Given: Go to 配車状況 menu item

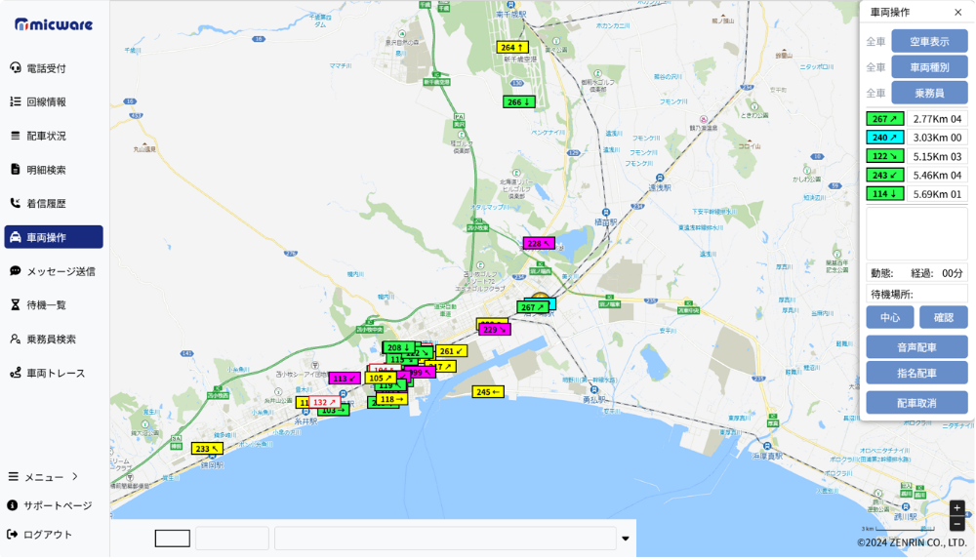Looking at the screenshot, I should tap(46, 136).
